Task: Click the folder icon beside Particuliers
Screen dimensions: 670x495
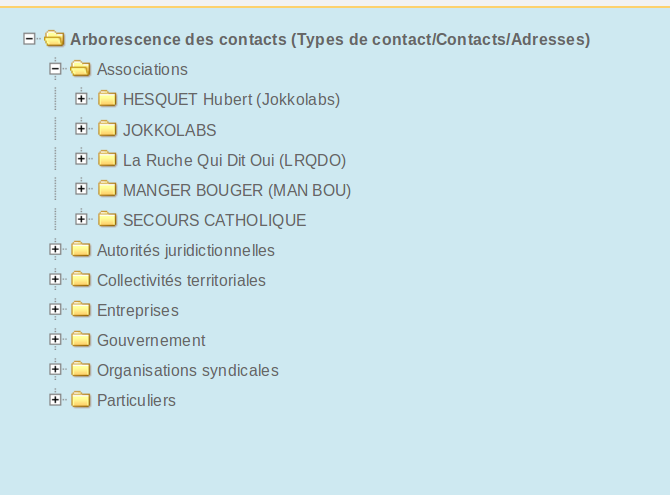Action: coord(81,399)
